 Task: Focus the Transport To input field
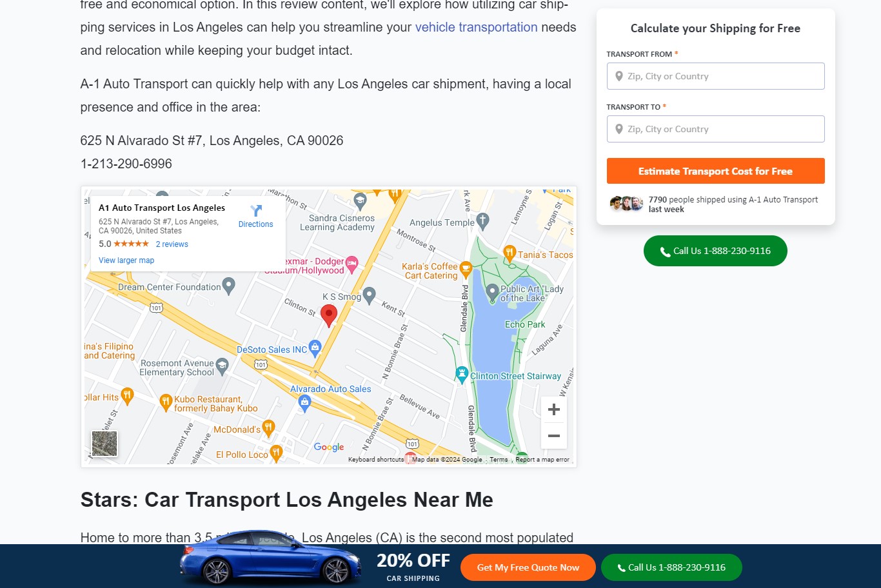[715, 129]
